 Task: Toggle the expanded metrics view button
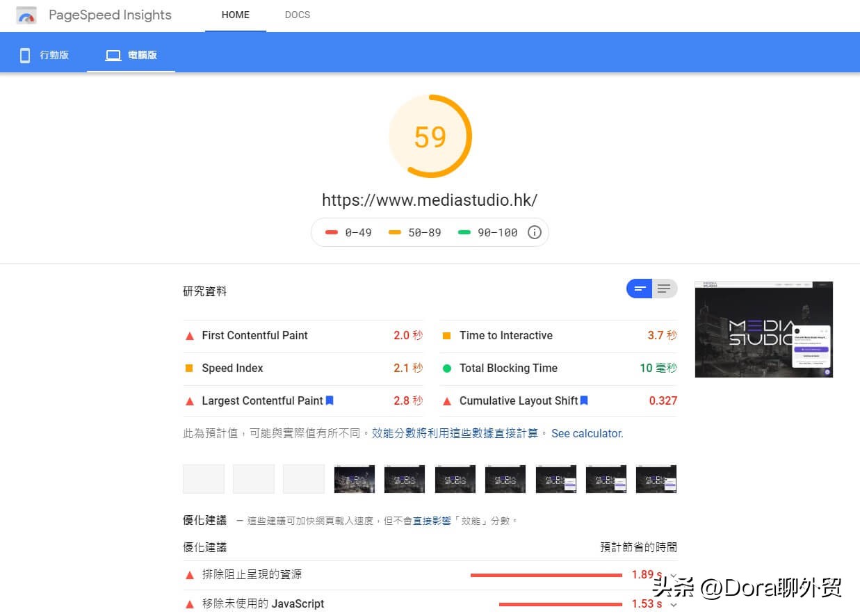pyautogui.click(x=665, y=289)
